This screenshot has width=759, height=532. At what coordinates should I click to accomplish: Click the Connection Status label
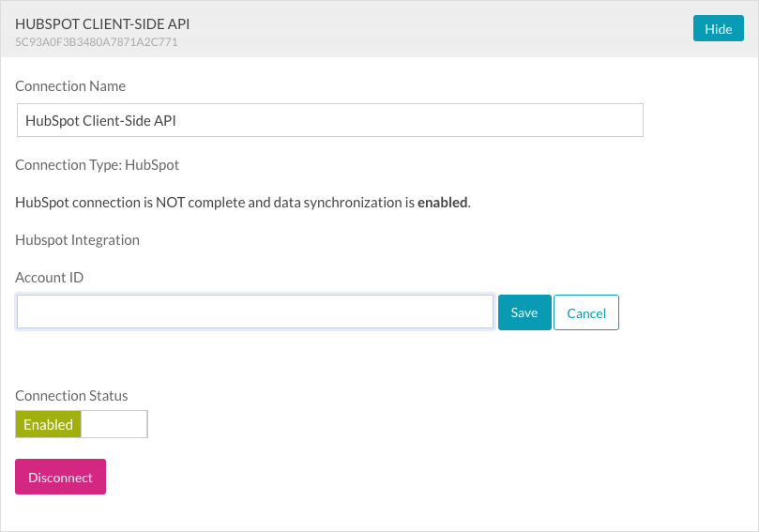pos(71,396)
